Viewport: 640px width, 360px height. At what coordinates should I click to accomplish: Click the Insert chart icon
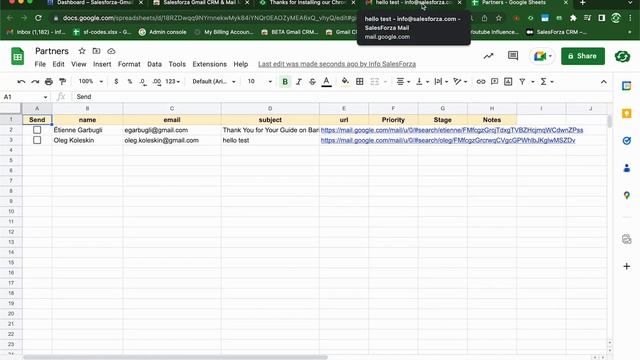pos(508,82)
